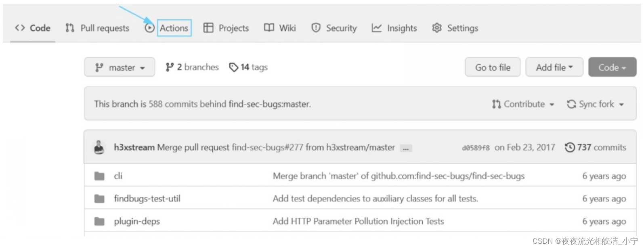Expand the Add file dropdown
Screen dimensions: 644x249
tap(554, 67)
